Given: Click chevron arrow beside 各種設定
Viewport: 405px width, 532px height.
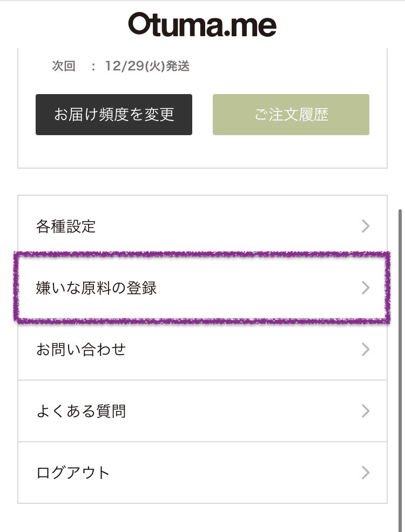Looking at the screenshot, I should (366, 226).
